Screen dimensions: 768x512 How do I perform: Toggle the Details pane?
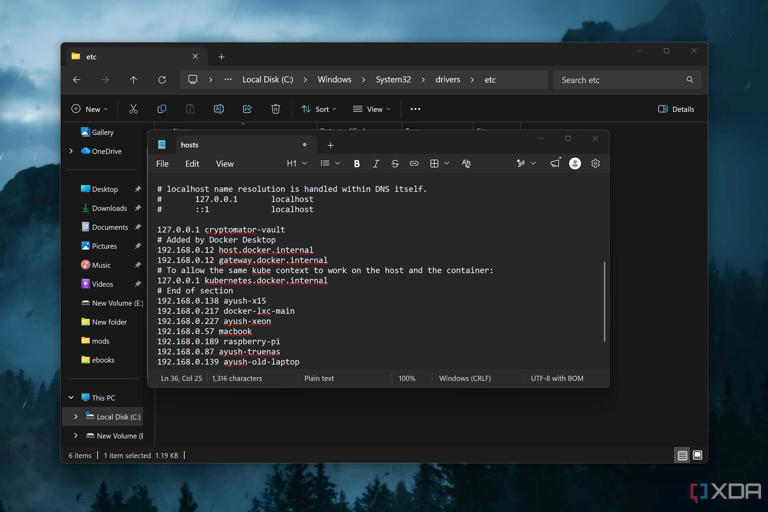(676, 109)
